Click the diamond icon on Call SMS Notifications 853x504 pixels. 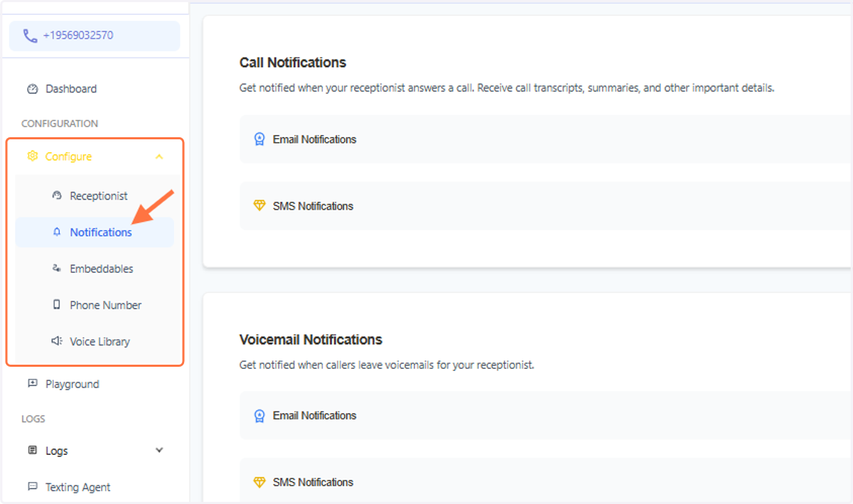[259, 205]
